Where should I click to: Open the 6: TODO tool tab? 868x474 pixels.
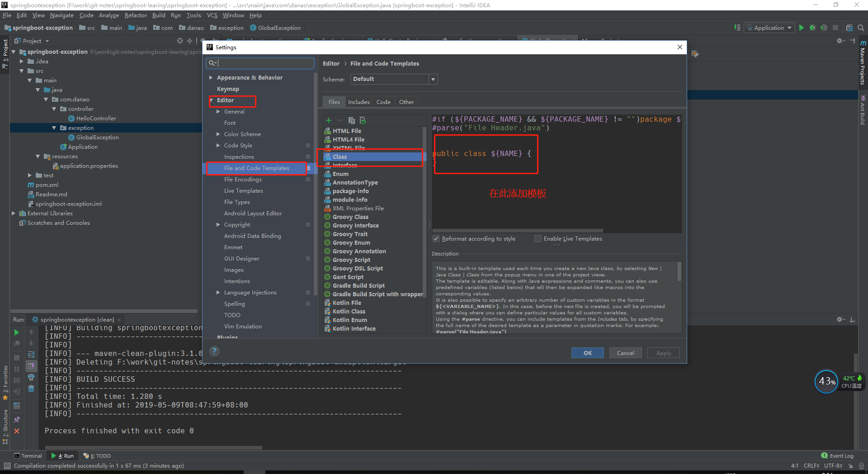(x=97, y=456)
